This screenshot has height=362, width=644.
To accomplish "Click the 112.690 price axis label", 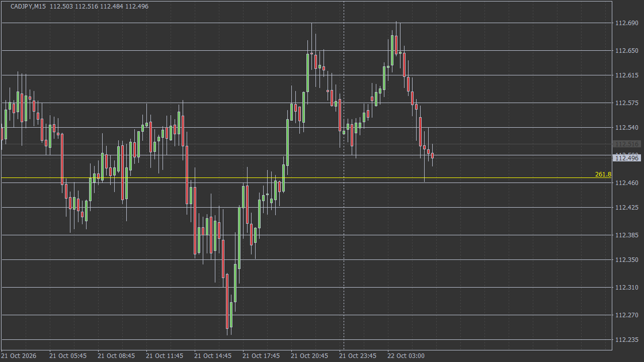I will (627, 23).
